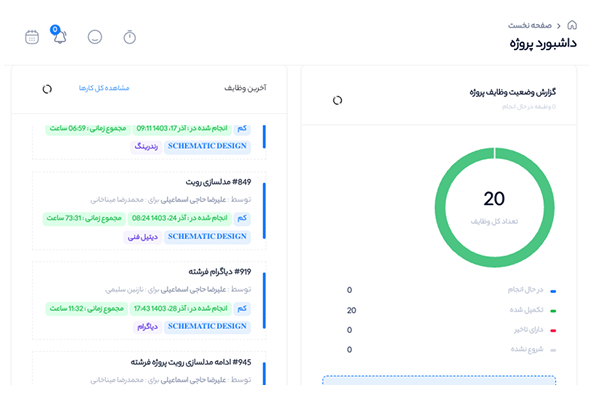Image resolution: width=600 pixels, height=400 pixels.
Task: Select دارای تاخیر legend entry
Action: [528, 330]
